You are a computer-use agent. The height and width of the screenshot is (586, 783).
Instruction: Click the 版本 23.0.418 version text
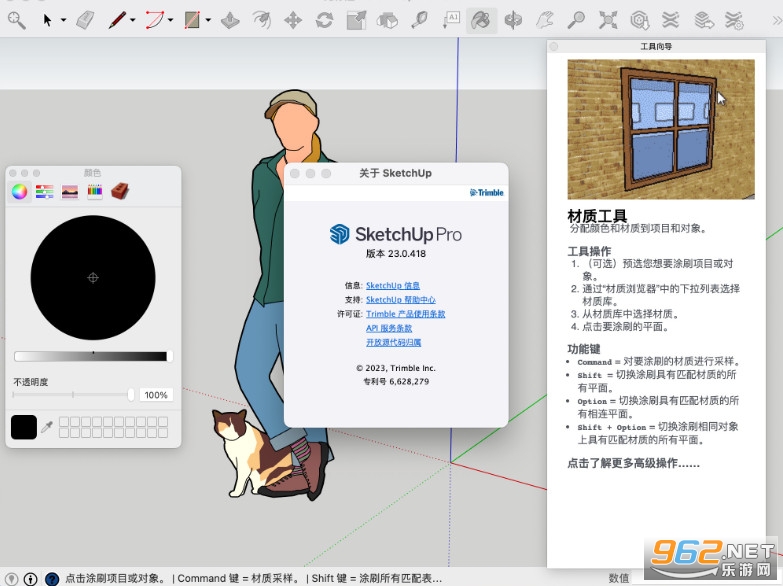395,253
